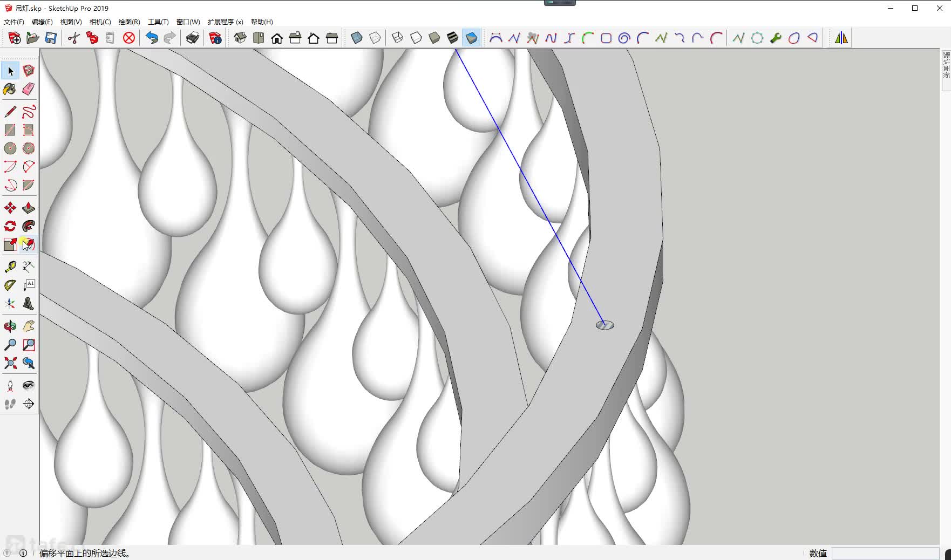Select the Scale tool
951x560 pixels.
[10, 244]
